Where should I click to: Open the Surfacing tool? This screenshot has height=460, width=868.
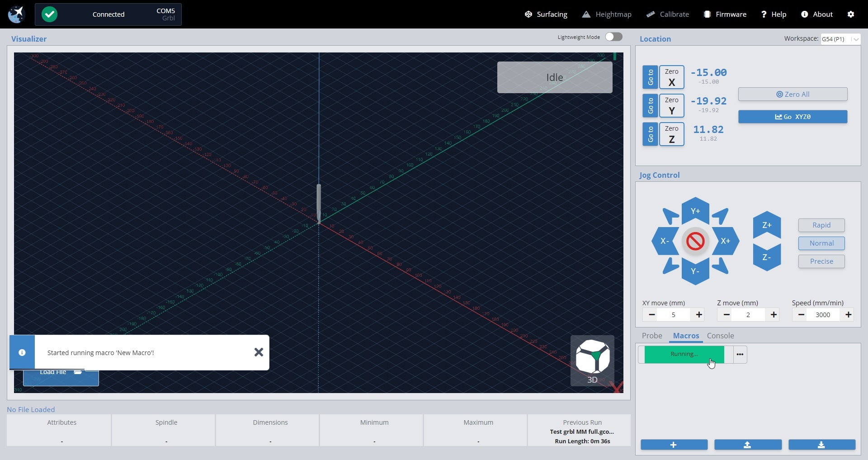[x=546, y=14]
